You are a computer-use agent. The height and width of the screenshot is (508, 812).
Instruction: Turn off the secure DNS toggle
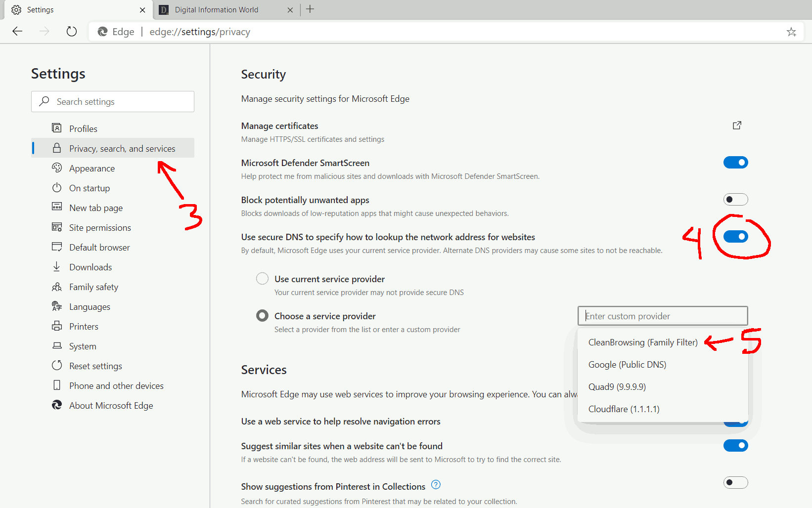[735, 237]
